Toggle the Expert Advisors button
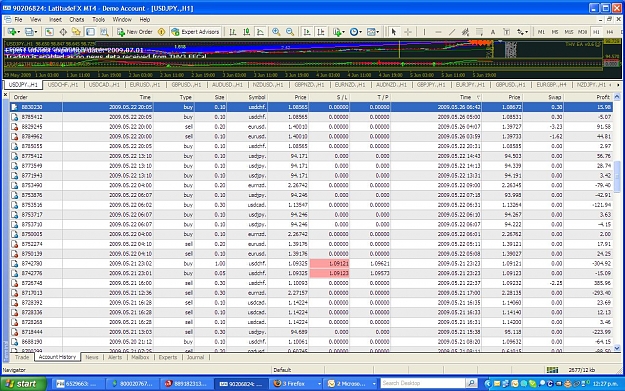Image resolution: width=625 pixels, height=391 pixels. pos(195,32)
